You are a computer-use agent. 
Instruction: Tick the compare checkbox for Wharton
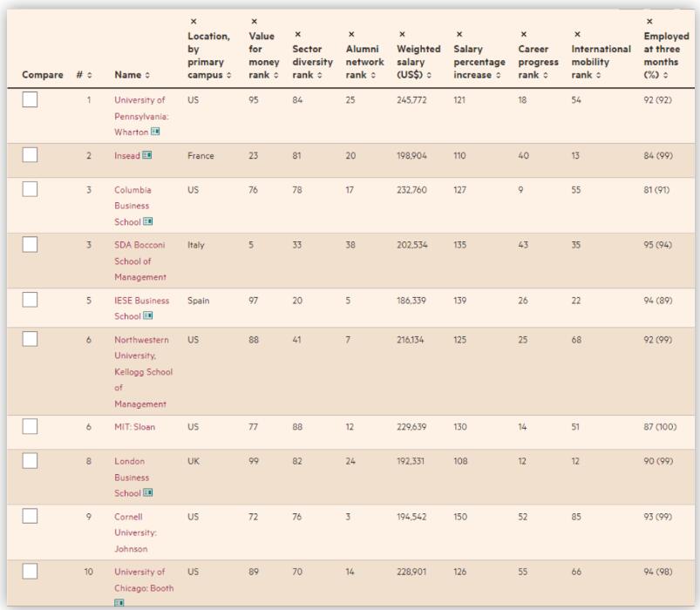coord(30,99)
